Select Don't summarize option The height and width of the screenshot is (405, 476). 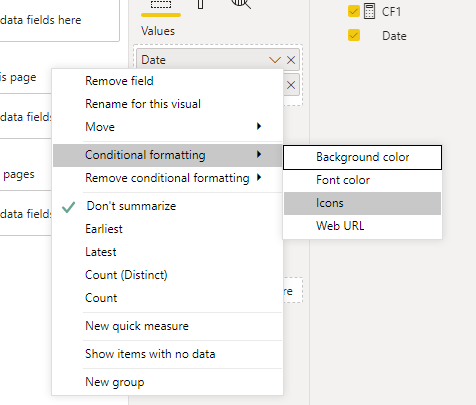(167, 206)
